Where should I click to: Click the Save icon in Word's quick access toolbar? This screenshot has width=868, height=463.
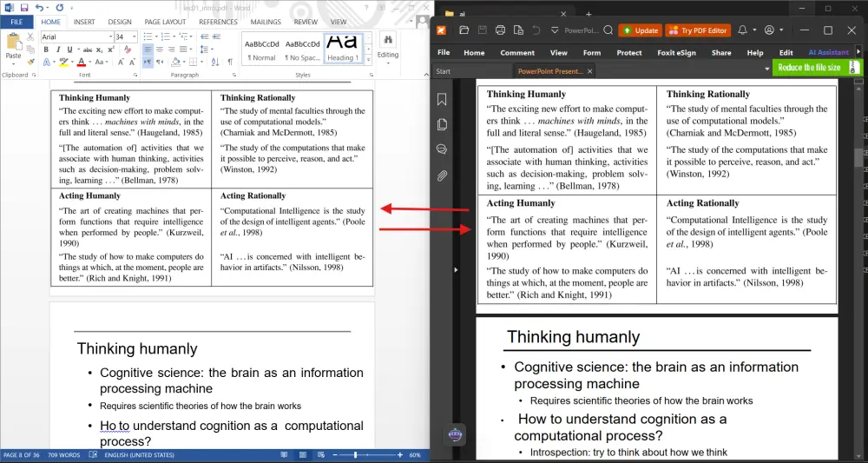pos(23,8)
